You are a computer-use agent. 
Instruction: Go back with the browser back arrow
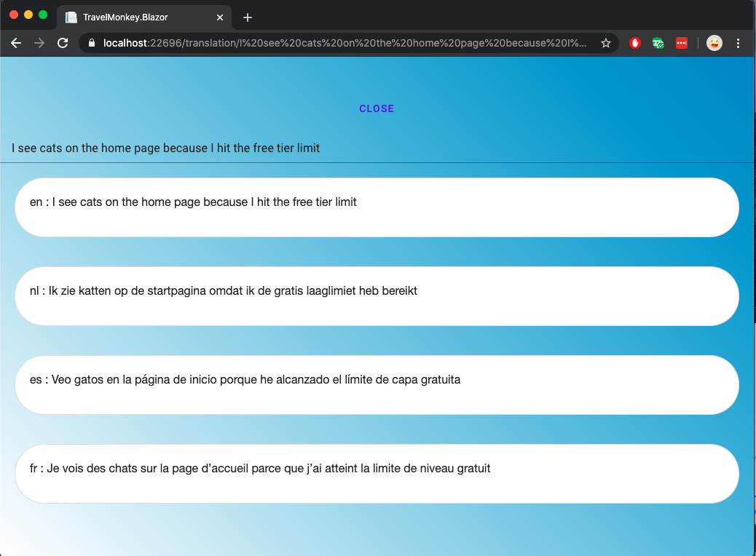[16, 44]
